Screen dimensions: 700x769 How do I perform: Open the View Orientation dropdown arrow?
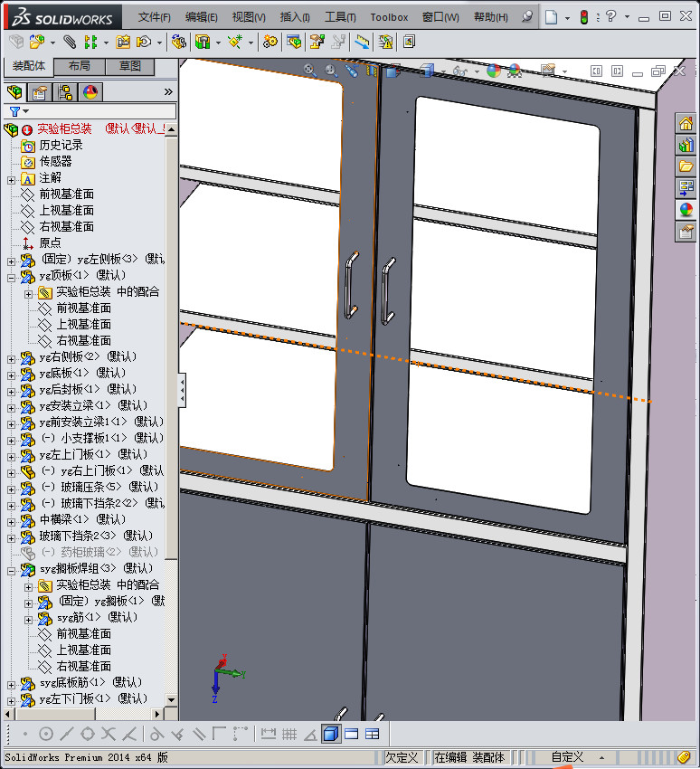(443, 71)
